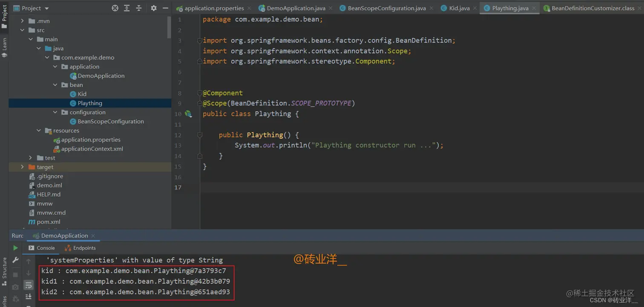Click the up arrow in console toolbar
The image size is (644, 307).
pyautogui.click(x=29, y=261)
